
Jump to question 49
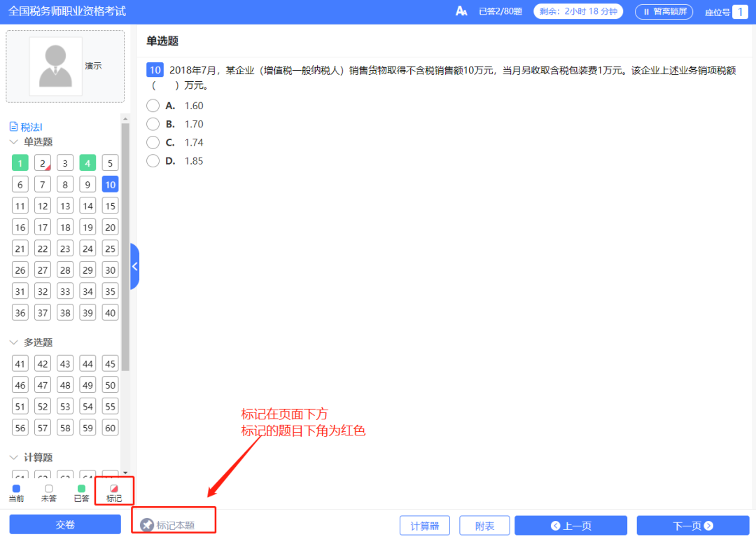tap(87, 385)
